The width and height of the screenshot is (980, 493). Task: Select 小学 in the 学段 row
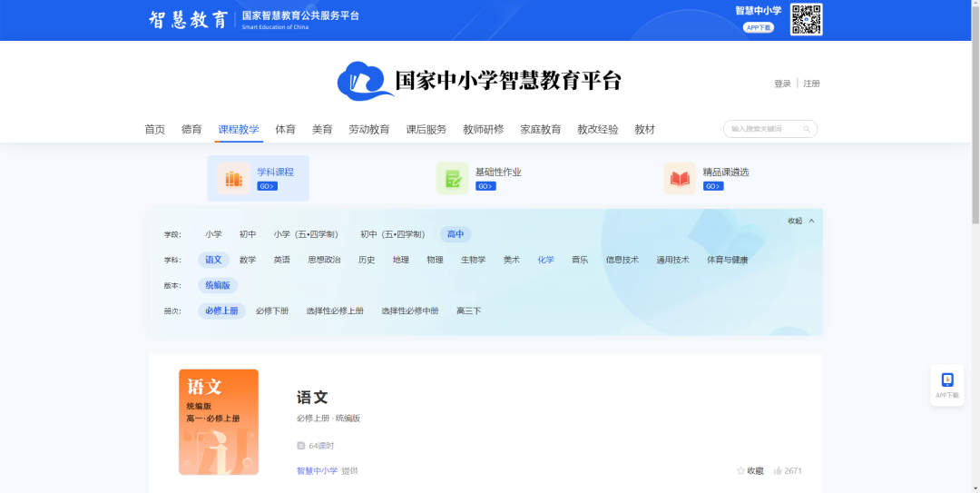coord(213,234)
